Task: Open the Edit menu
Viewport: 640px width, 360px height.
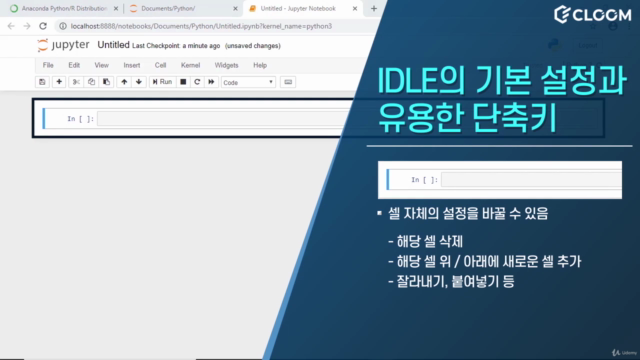Action: point(74,65)
